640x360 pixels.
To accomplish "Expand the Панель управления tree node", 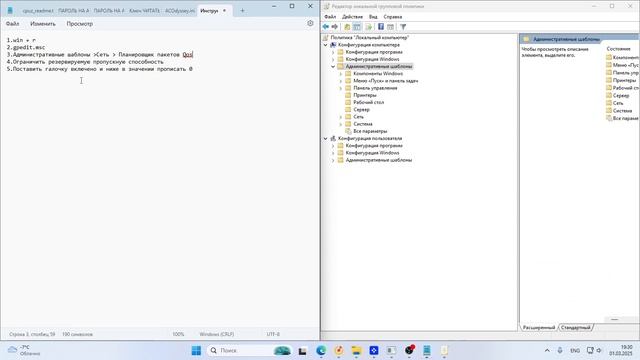I will tap(341, 88).
